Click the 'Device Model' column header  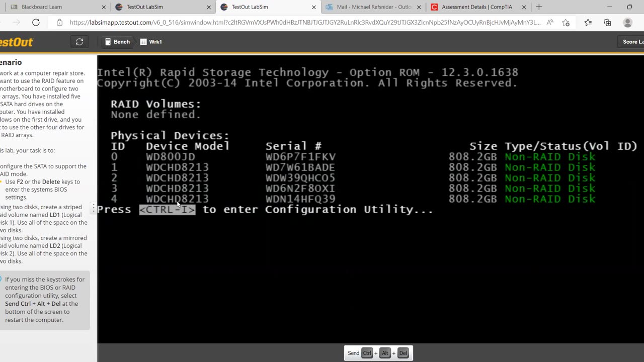[188, 146]
